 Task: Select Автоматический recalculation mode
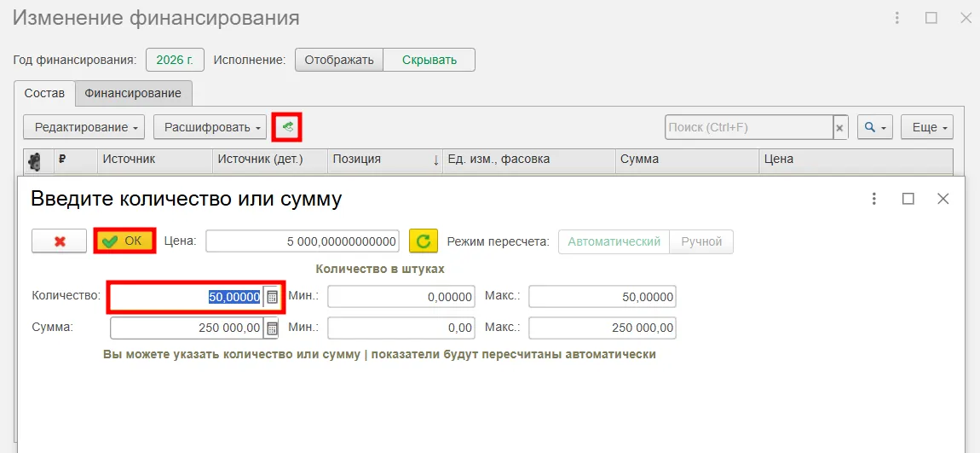(614, 241)
